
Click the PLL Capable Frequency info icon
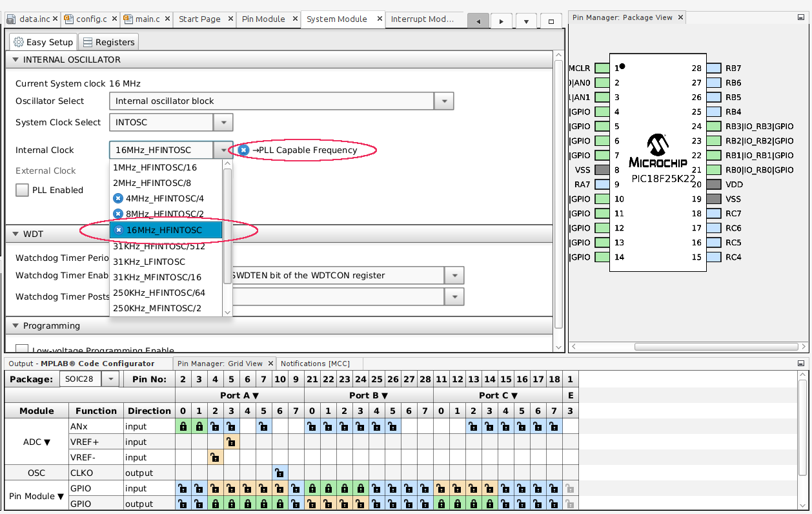243,150
